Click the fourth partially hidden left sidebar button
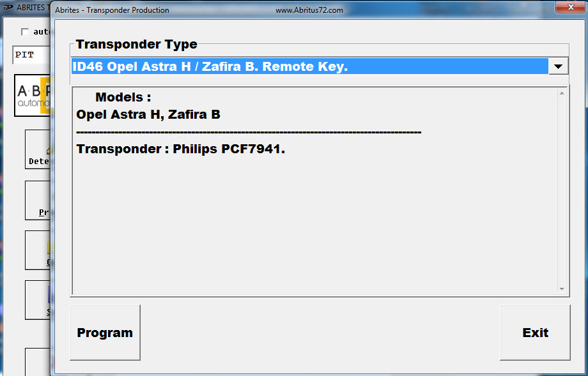Screen dimensions: 588x376 tap(38, 300)
